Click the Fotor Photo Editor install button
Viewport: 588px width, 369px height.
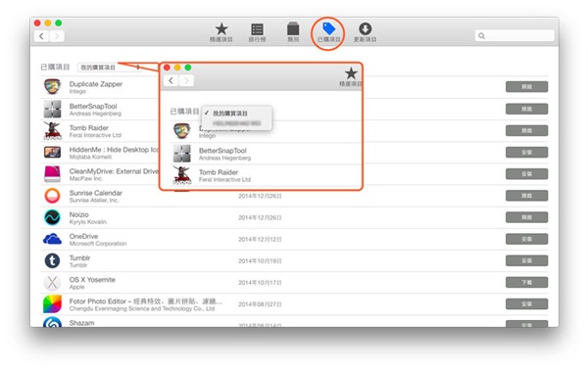pyautogui.click(x=526, y=303)
